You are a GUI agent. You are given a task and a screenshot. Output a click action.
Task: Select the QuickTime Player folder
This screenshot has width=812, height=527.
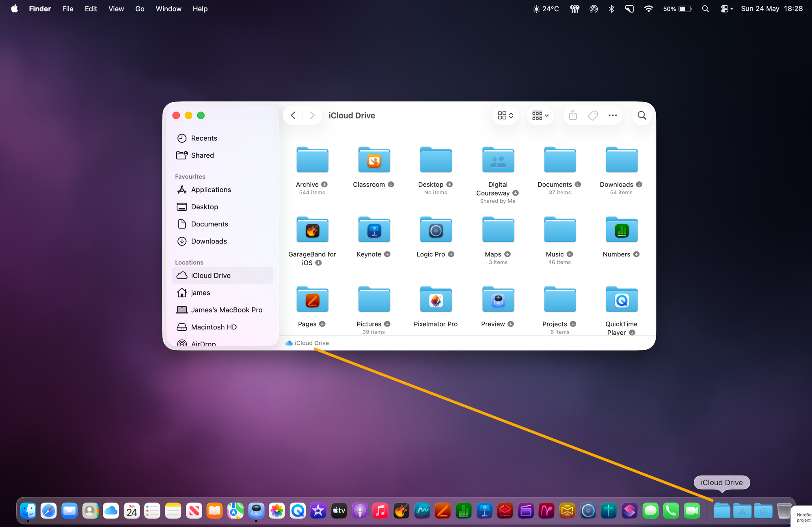click(x=622, y=300)
